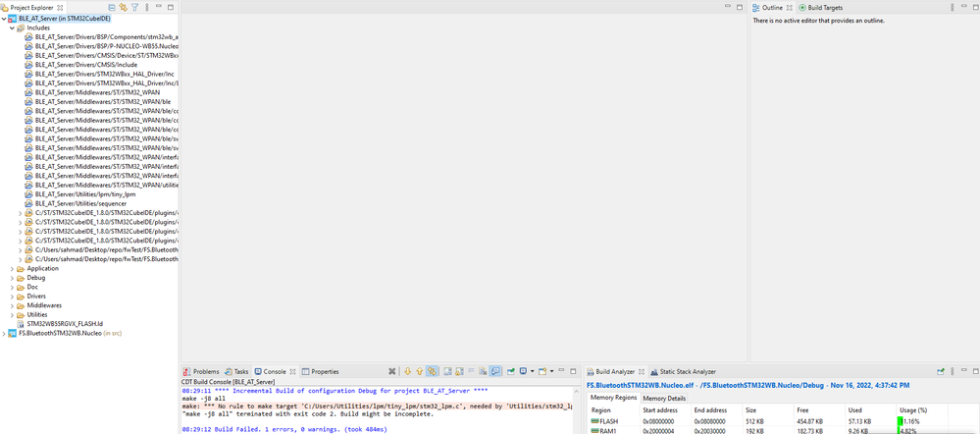Open Outline view menu (three dots)
Image resolution: width=980 pixels, height=434 pixels.
[953, 8]
